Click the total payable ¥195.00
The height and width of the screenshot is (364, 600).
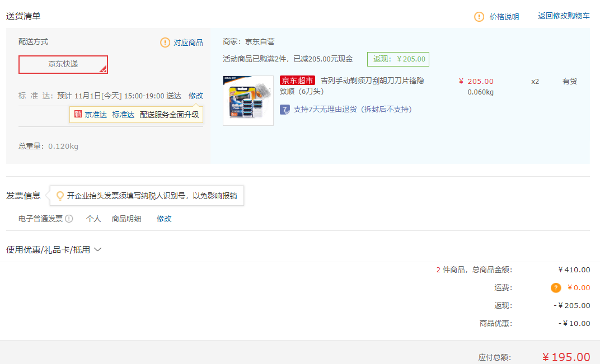tap(566, 357)
